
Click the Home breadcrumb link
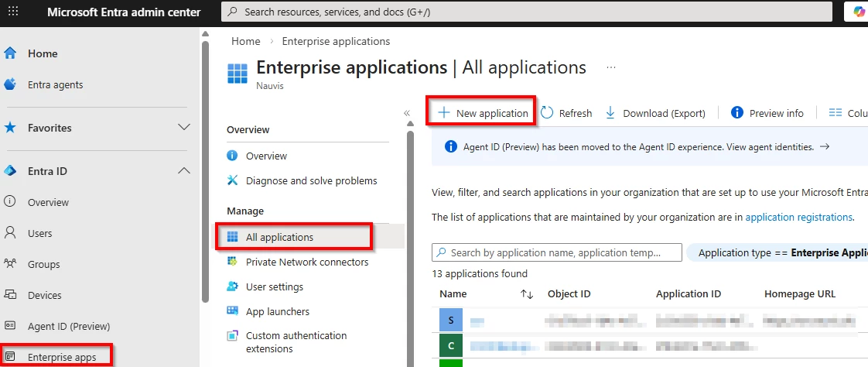[245, 41]
